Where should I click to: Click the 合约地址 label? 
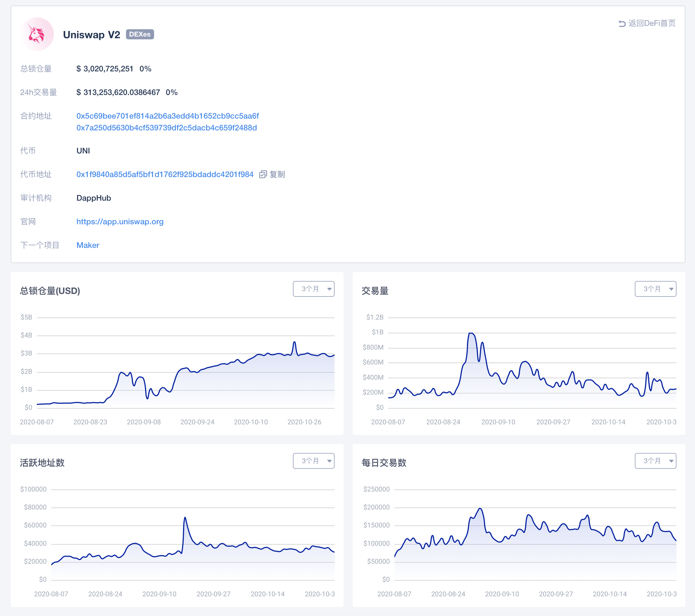click(36, 116)
